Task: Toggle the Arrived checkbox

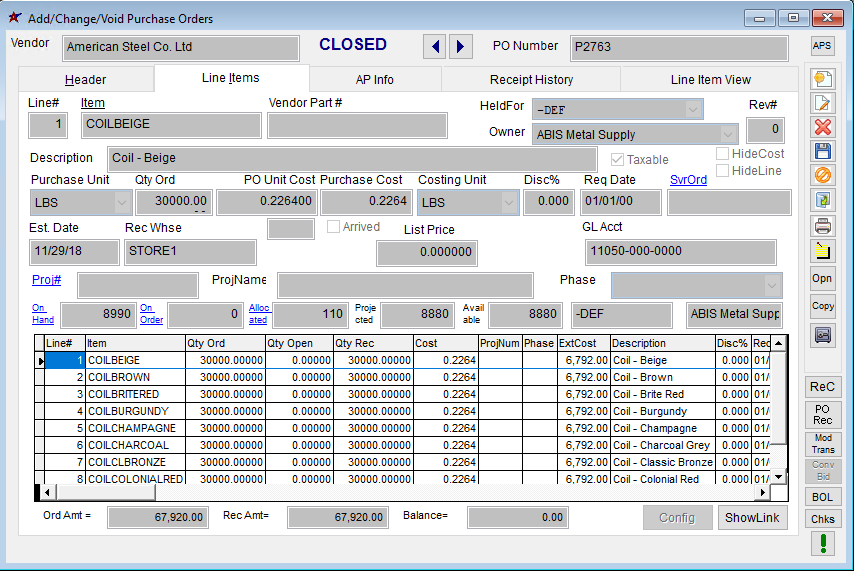Action: (334, 227)
